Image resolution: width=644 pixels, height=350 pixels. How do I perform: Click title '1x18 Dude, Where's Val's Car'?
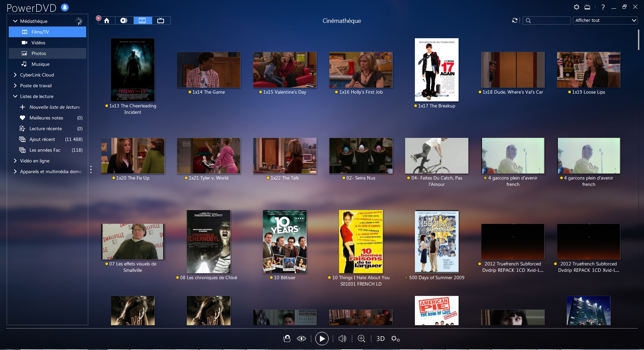pyautogui.click(x=513, y=92)
